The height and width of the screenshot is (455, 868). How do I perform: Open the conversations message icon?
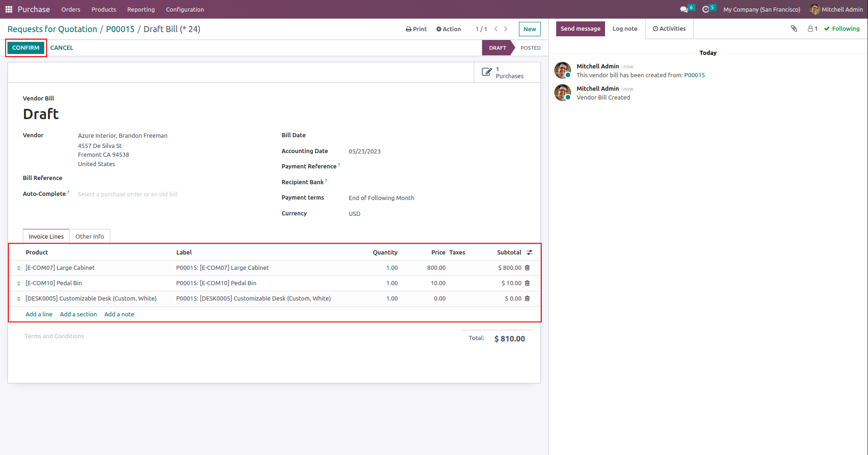tap(684, 9)
